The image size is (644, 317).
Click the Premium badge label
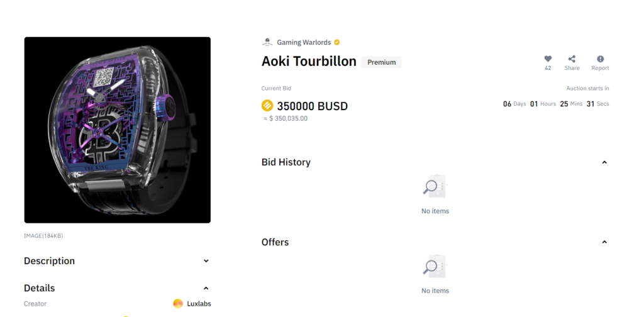pyautogui.click(x=382, y=62)
